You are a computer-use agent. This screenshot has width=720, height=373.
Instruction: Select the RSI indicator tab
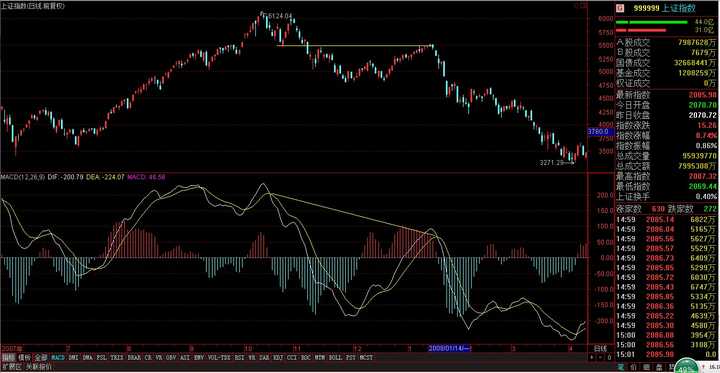(x=239, y=357)
